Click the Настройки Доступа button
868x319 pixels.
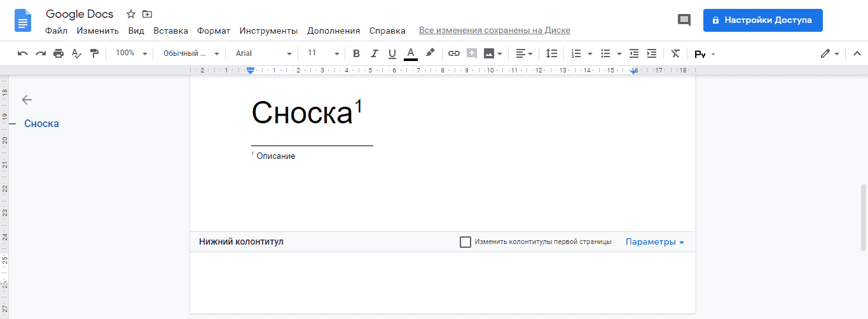[x=762, y=20]
